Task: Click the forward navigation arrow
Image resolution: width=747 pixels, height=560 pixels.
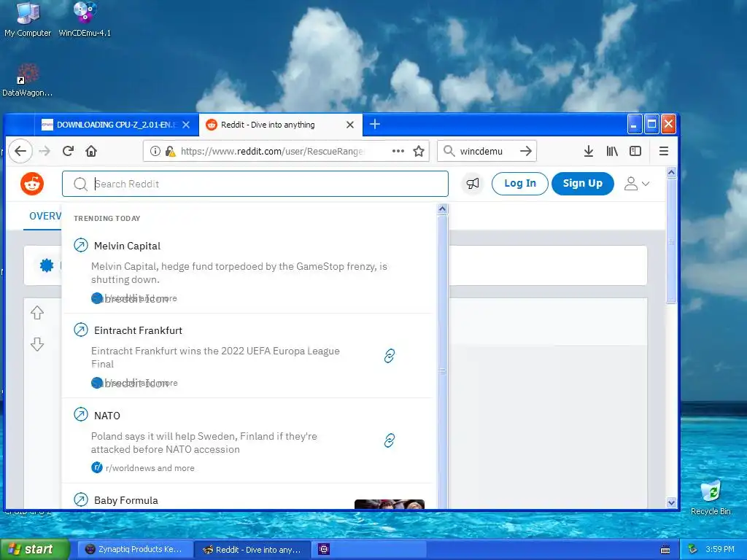Action: pos(44,151)
